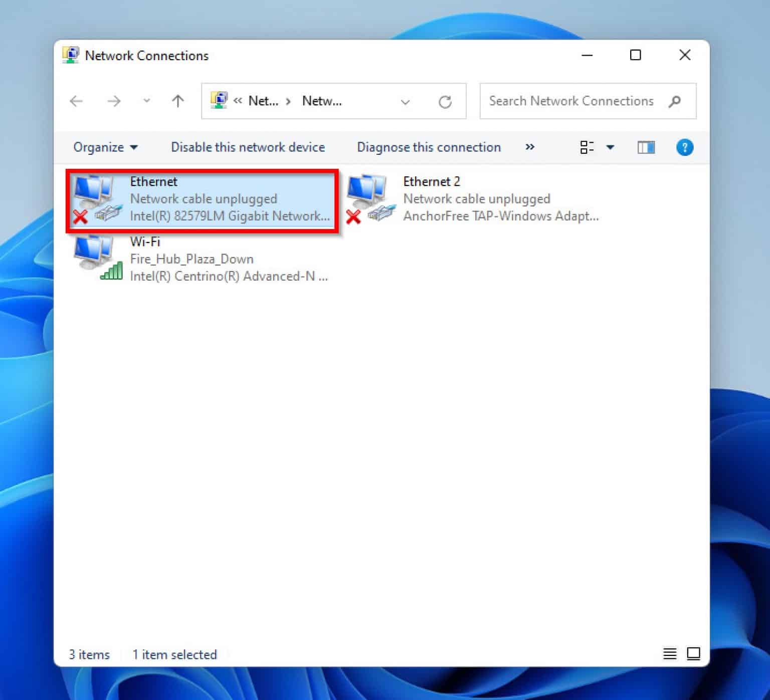Click inside the Search Network Connections box
The height and width of the screenshot is (700, 770).
click(571, 101)
